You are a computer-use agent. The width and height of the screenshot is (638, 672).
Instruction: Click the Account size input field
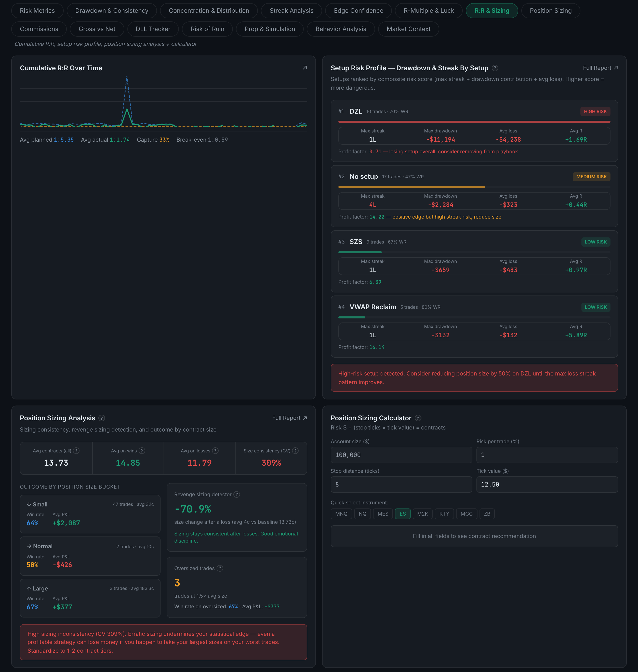coord(401,455)
